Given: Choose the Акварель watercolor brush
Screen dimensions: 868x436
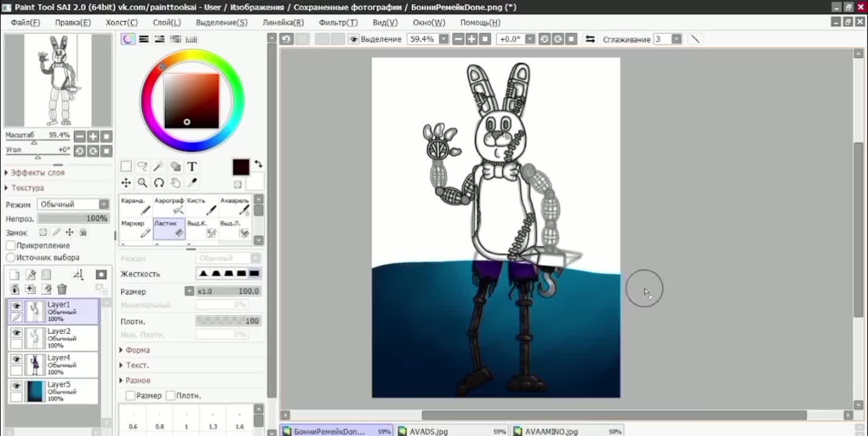Looking at the screenshot, I should [x=235, y=206].
